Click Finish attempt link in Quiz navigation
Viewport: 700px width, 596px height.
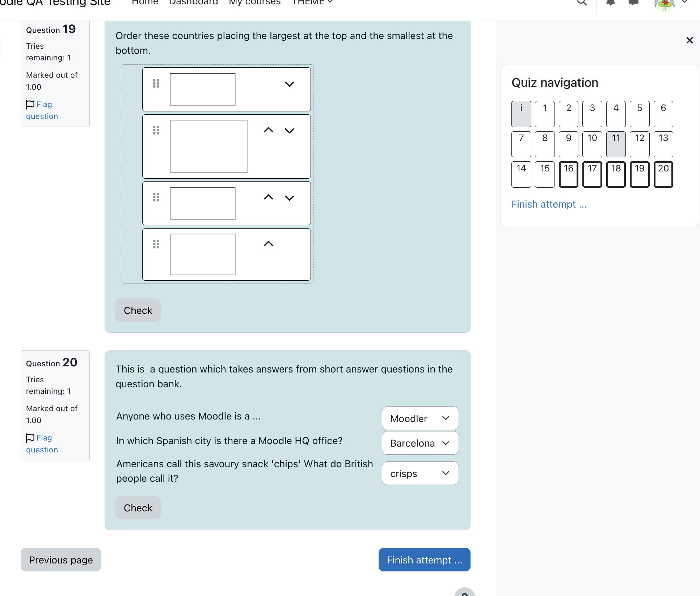pos(549,204)
